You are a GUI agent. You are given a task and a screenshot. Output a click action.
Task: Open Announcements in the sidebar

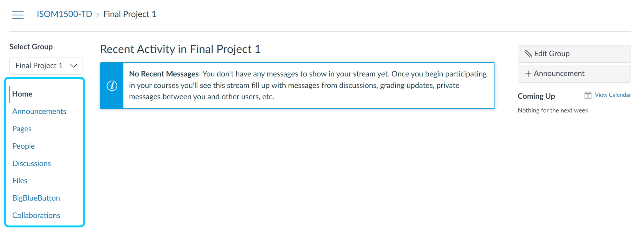[39, 111]
